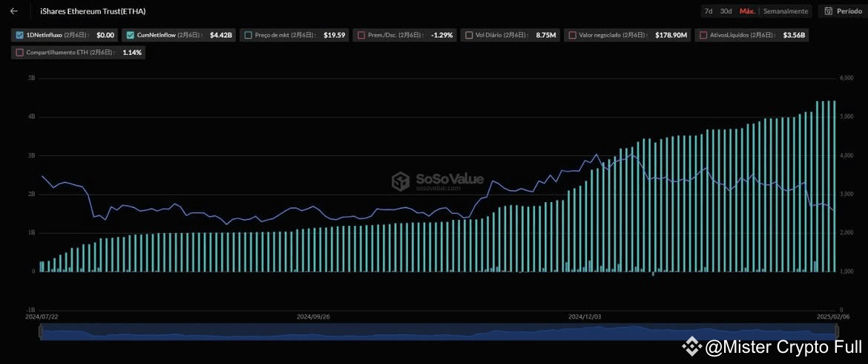Enable the Prem./Dsc. checkbox
Screen dimensions: 868x364
click(x=361, y=35)
